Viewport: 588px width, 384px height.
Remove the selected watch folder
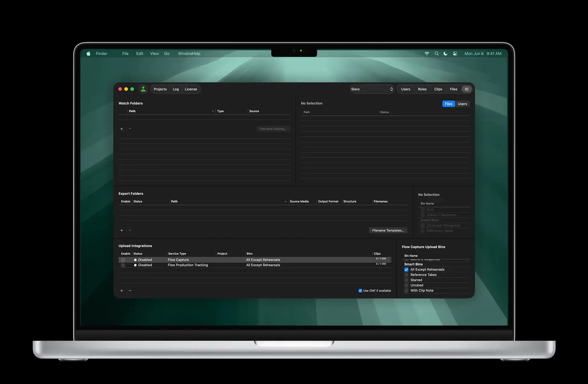[x=130, y=129]
